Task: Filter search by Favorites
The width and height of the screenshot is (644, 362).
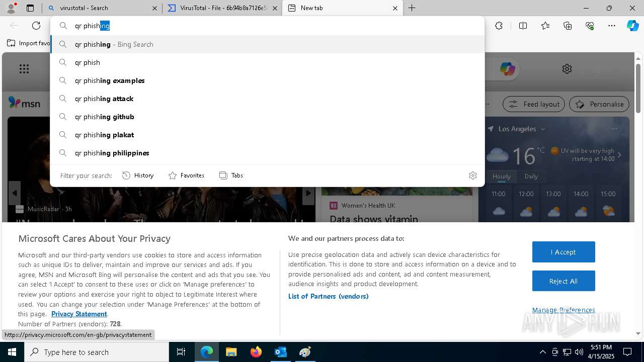Action: pos(186,175)
